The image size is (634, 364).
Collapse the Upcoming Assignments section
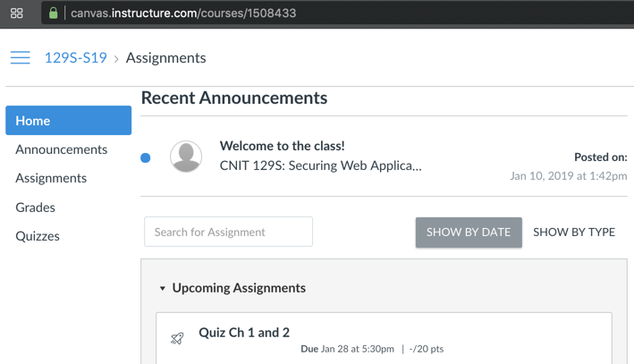162,288
